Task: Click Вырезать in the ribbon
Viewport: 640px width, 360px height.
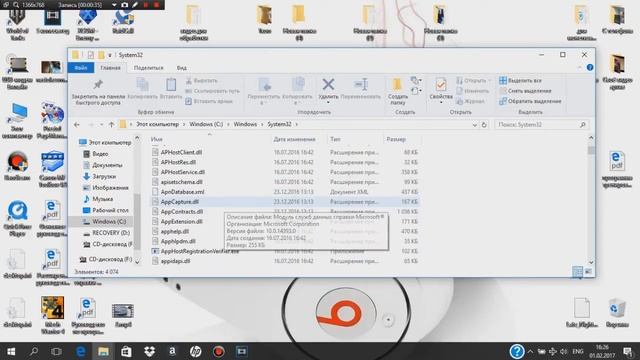Action: click(202, 81)
